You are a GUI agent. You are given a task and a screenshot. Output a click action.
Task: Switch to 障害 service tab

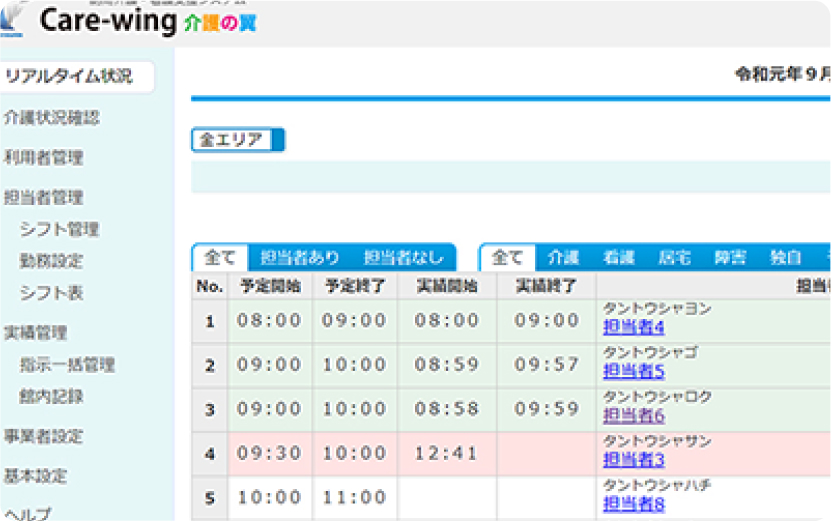tap(731, 258)
